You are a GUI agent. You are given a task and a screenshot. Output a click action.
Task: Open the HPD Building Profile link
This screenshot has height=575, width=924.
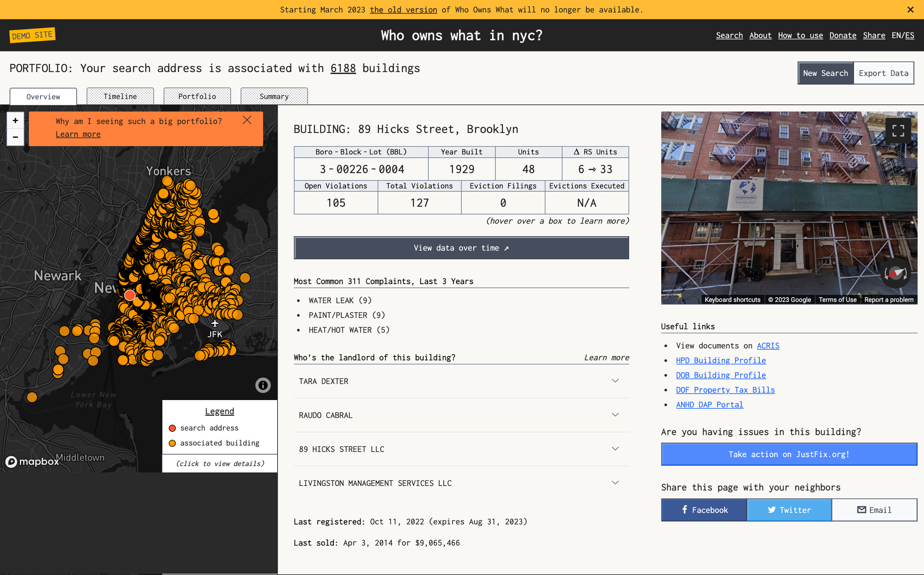click(720, 360)
